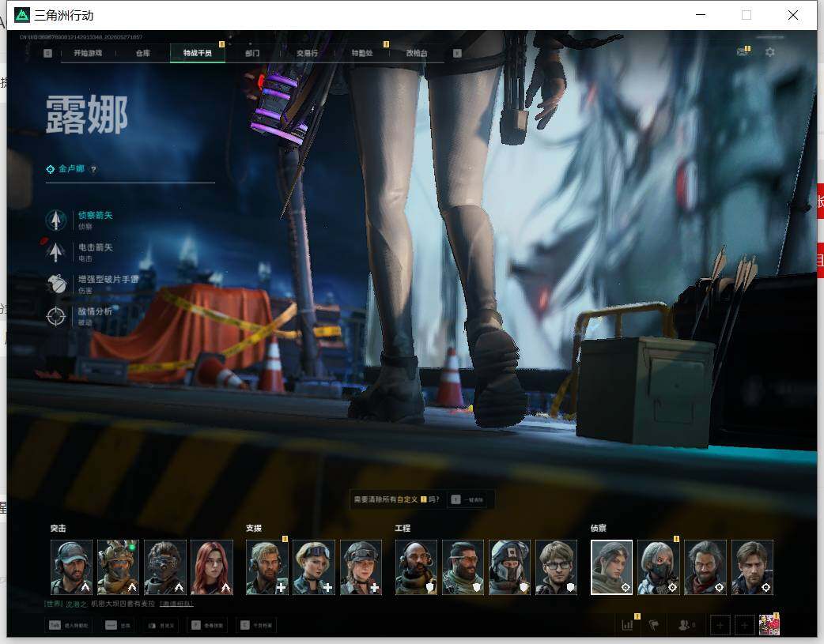Click the 支援 class label

tap(254, 529)
